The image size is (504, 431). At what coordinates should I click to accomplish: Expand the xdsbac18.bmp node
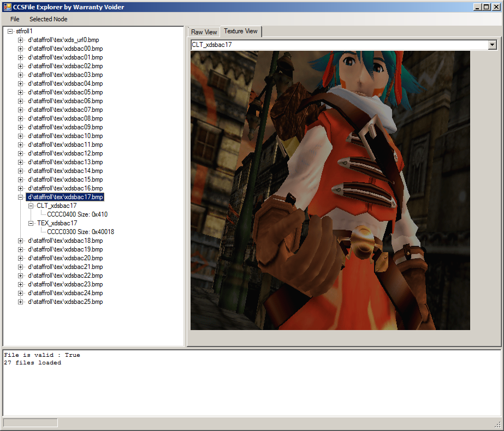point(20,241)
